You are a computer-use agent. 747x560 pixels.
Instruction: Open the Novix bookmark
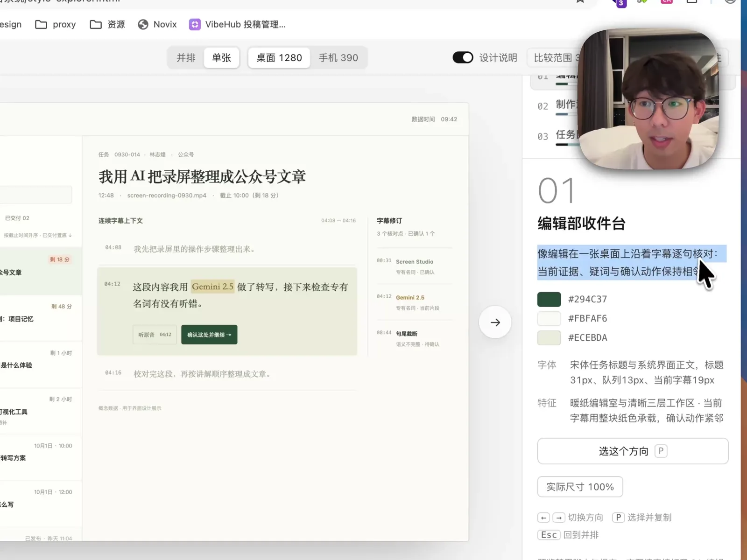157,24
